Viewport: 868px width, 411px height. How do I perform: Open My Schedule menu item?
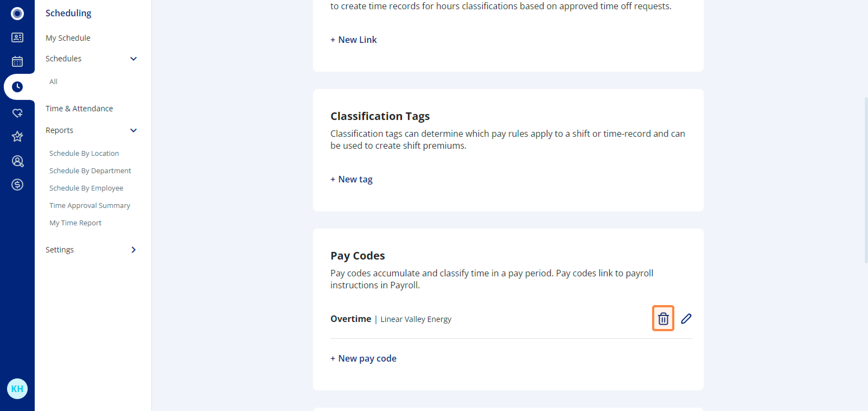coord(68,38)
